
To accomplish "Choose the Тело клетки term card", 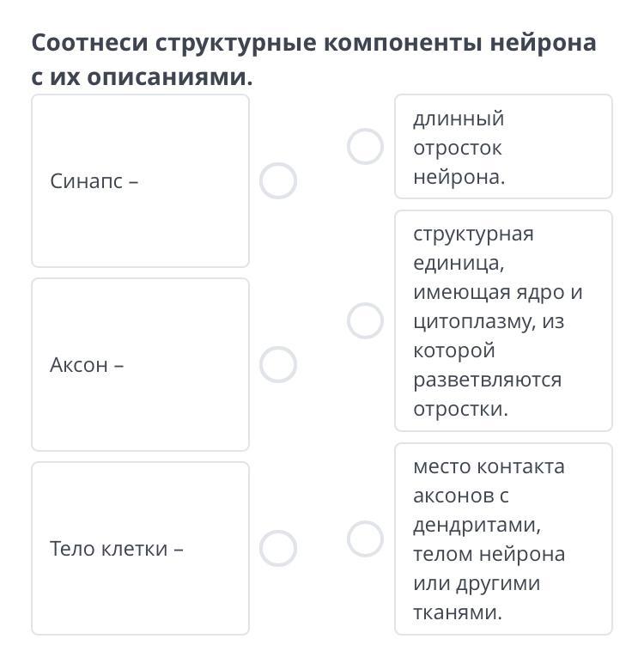I will pos(140,548).
